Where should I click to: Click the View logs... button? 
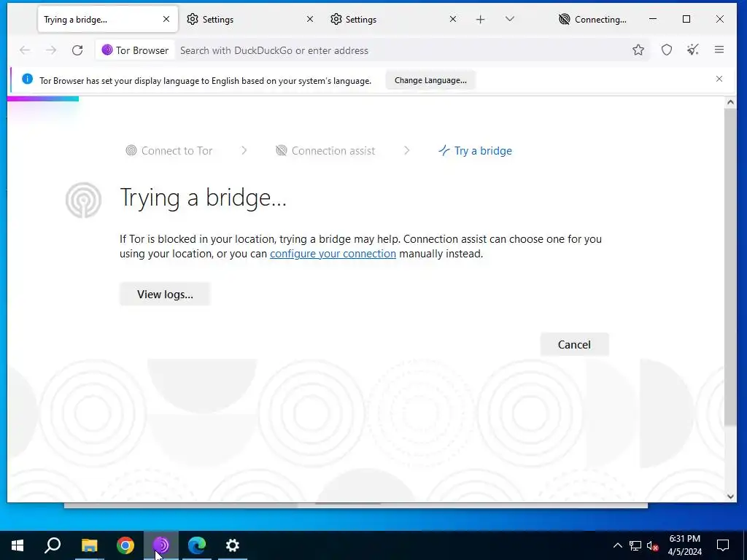165,295
